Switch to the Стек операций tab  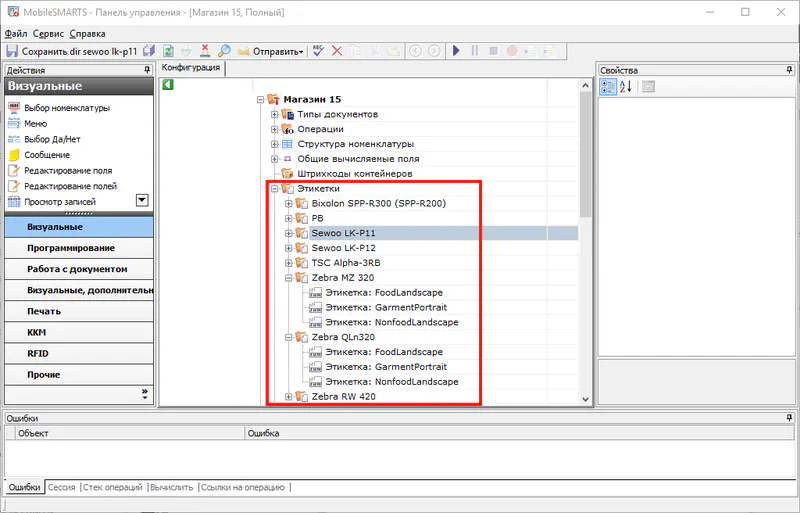click(x=112, y=487)
